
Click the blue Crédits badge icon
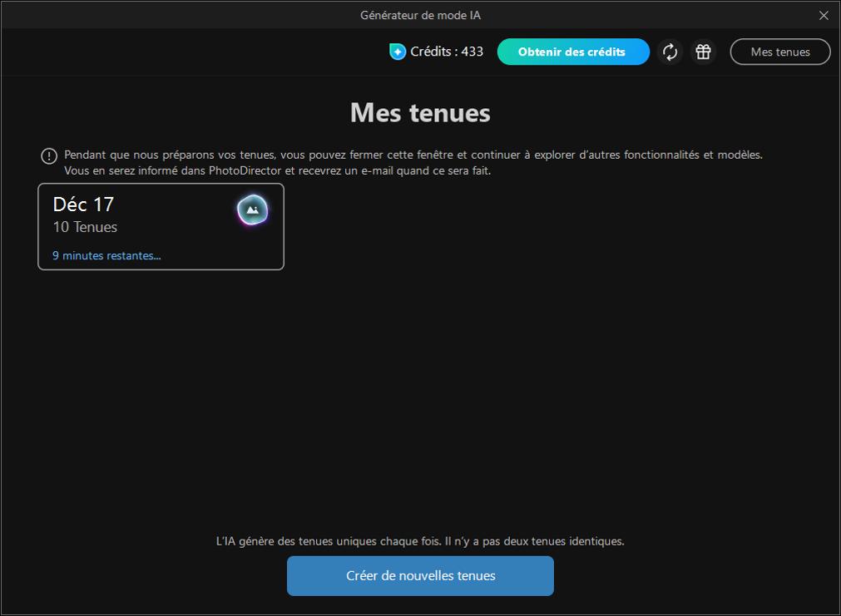click(x=398, y=52)
